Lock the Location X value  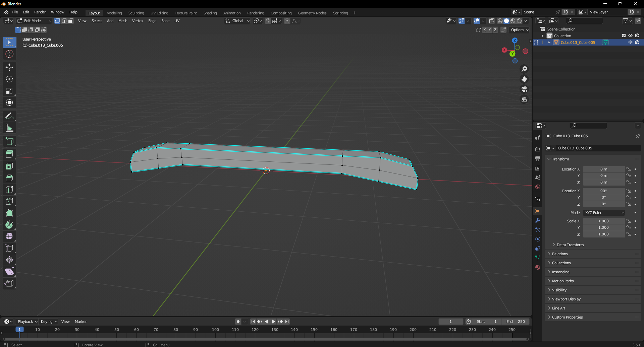(x=628, y=169)
